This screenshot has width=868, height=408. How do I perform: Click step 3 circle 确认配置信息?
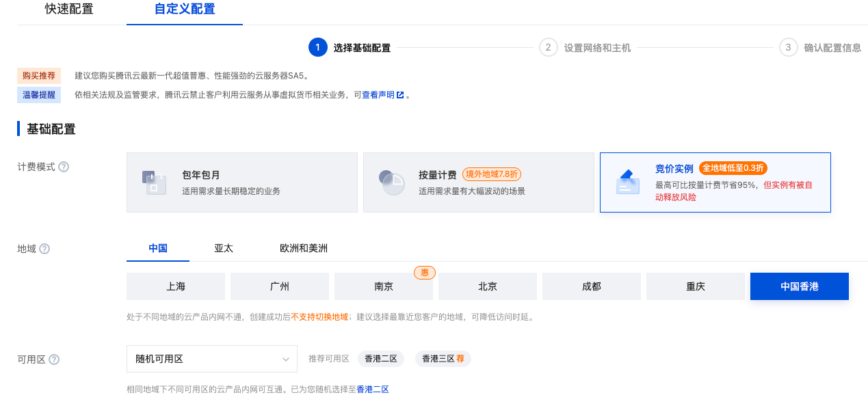[x=789, y=47]
